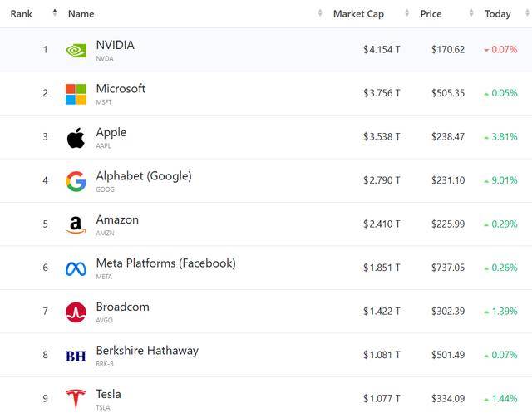
Task: Sort the list by Name header
Action: (81, 14)
